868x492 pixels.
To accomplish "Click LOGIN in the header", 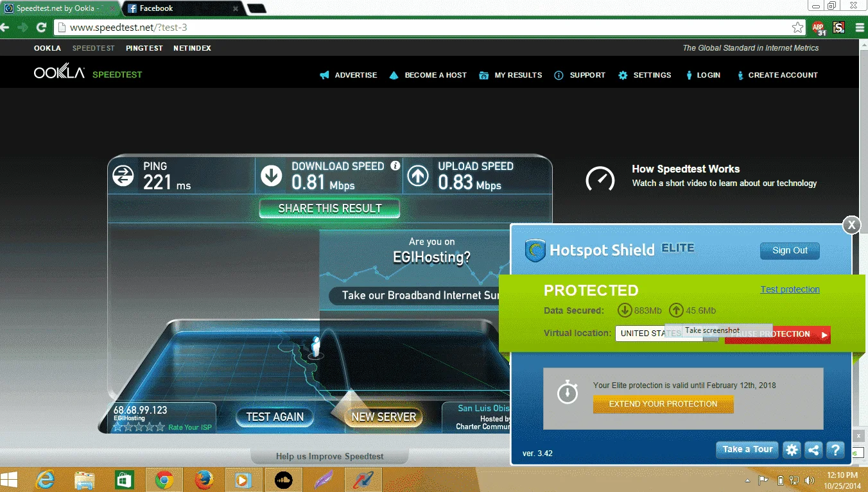I will tap(702, 75).
